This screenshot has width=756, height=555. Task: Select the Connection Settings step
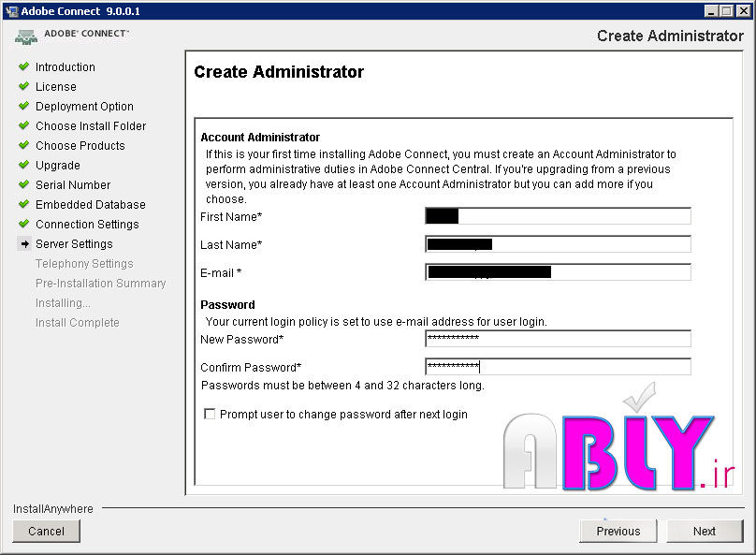(x=87, y=225)
